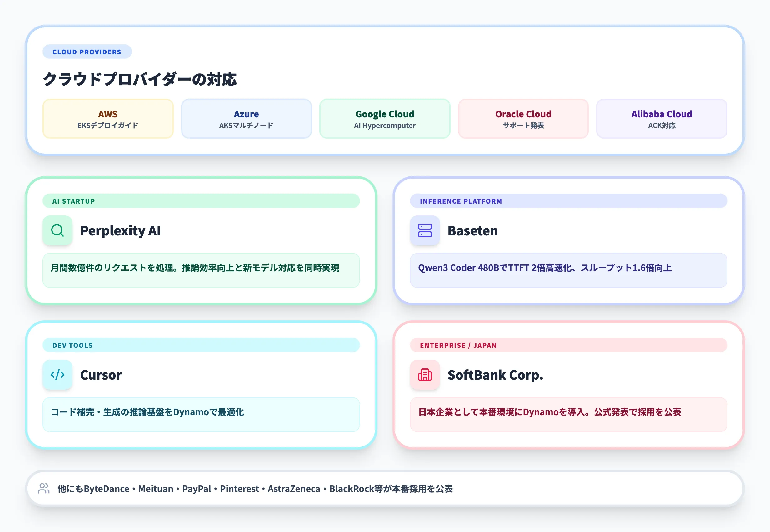Select the AWS EKS deployment guide card

pos(108,119)
